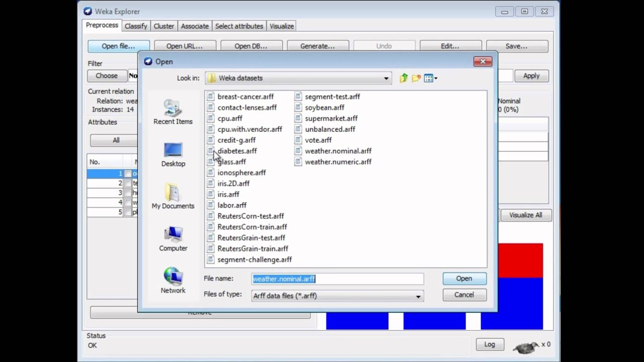Select weather.nominal.arff file
This screenshot has height=362, width=644.
pos(338,151)
